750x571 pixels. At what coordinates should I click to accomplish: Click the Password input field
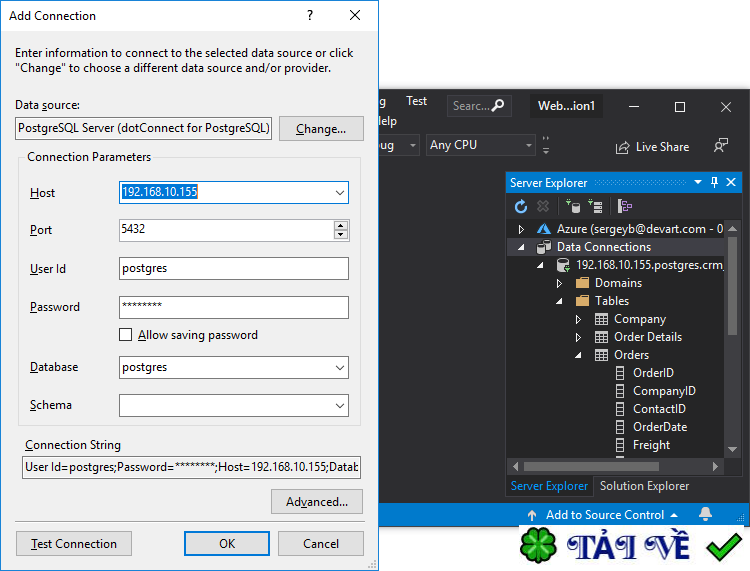click(x=234, y=307)
